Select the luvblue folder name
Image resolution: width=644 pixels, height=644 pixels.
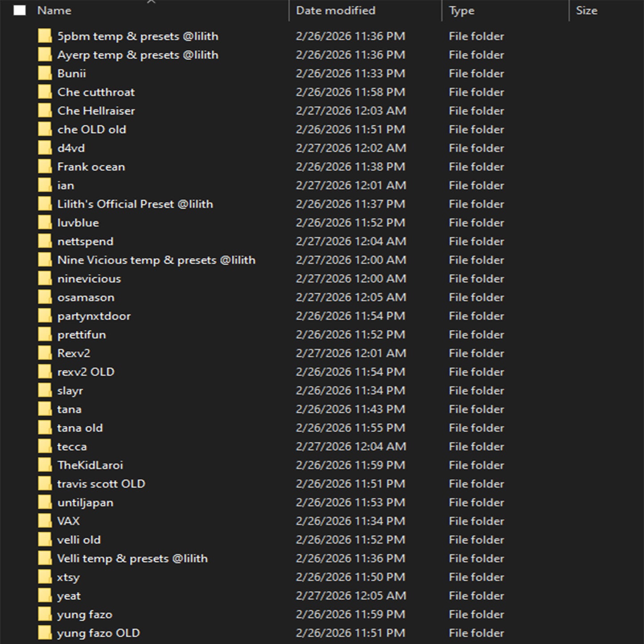pyautogui.click(x=78, y=223)
